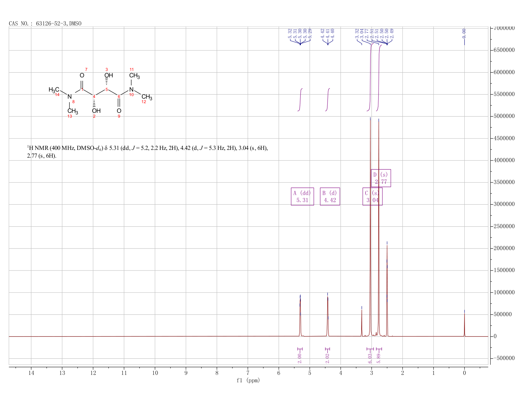
Task: Click the integral curve over the 5.31 peak
Action: click(x=300, y=99)
